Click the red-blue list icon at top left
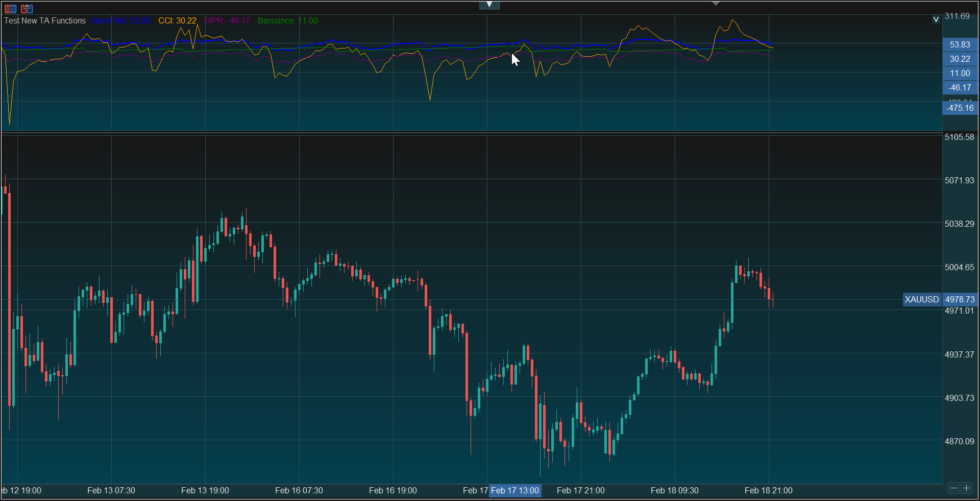Image resolution: width=980 pixels, height=501 pixels. pyautogui.click(x=10, y=9)
